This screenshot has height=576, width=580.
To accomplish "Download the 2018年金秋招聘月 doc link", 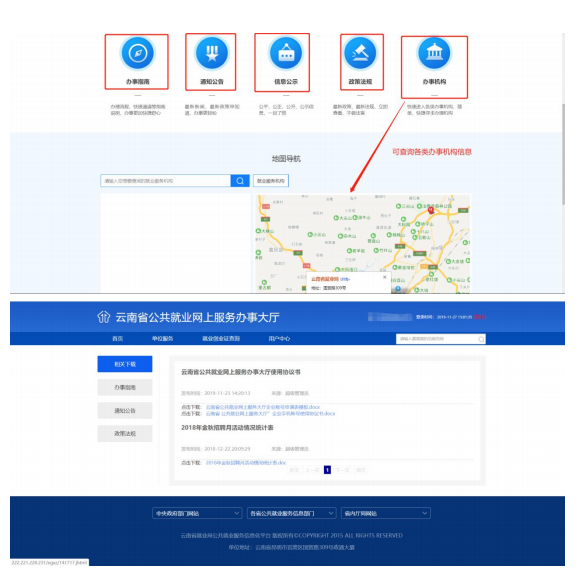I will click(246, 463).
